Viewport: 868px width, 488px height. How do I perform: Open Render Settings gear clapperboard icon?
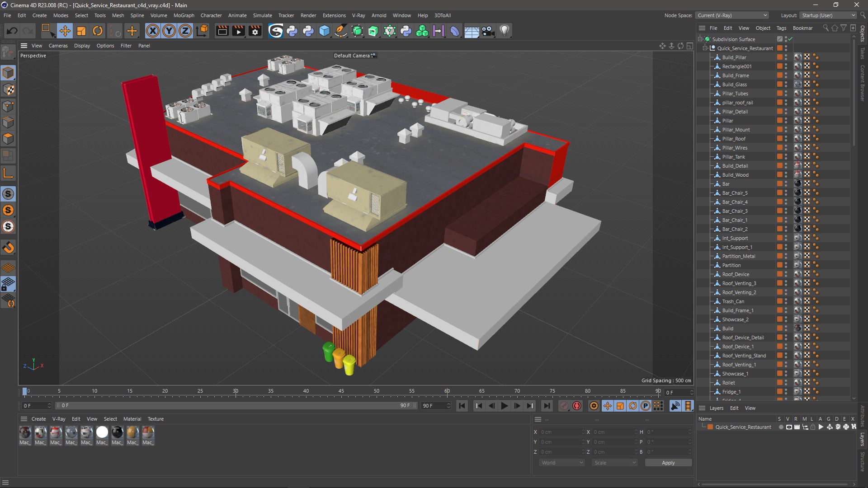[x=255, y=31]
